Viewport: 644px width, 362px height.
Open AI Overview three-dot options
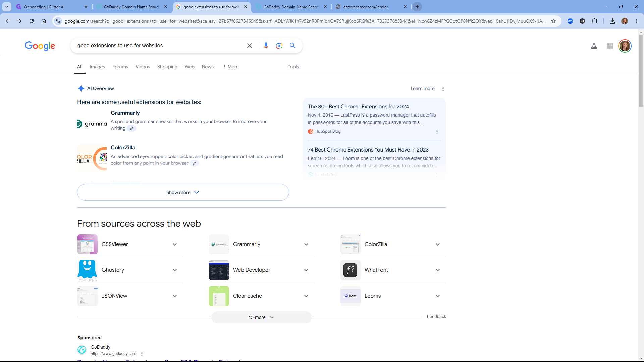(443, 89)
